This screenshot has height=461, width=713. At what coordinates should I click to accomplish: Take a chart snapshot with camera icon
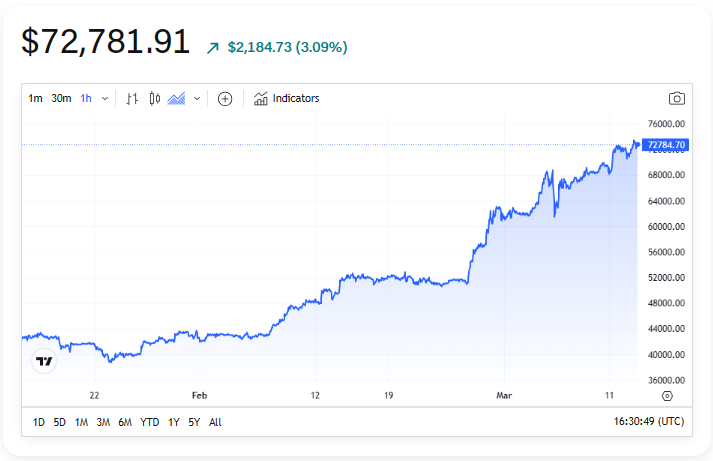click(677, 98)
